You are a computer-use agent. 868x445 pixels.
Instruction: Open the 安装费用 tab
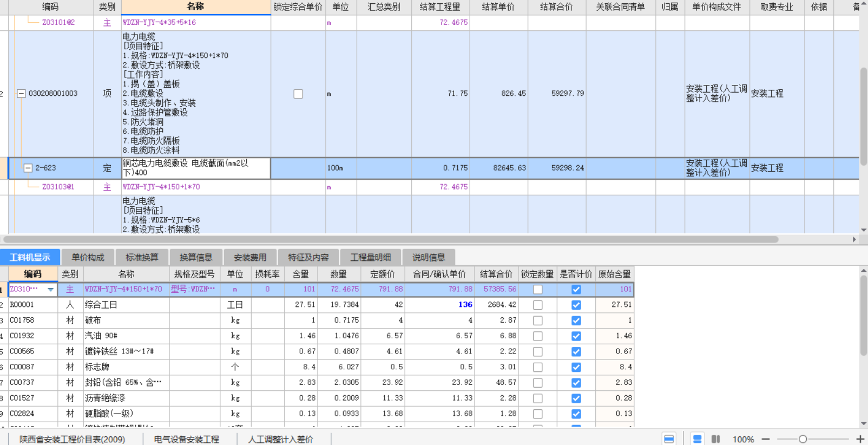250,257
